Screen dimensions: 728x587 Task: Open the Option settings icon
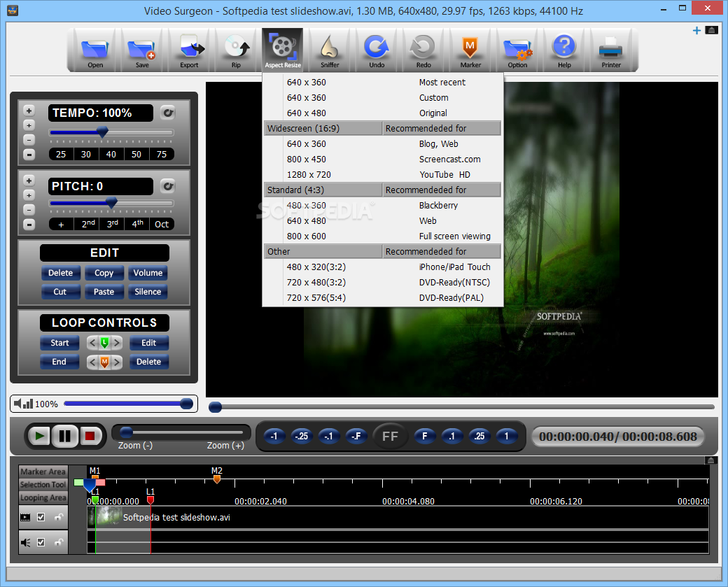518,50
